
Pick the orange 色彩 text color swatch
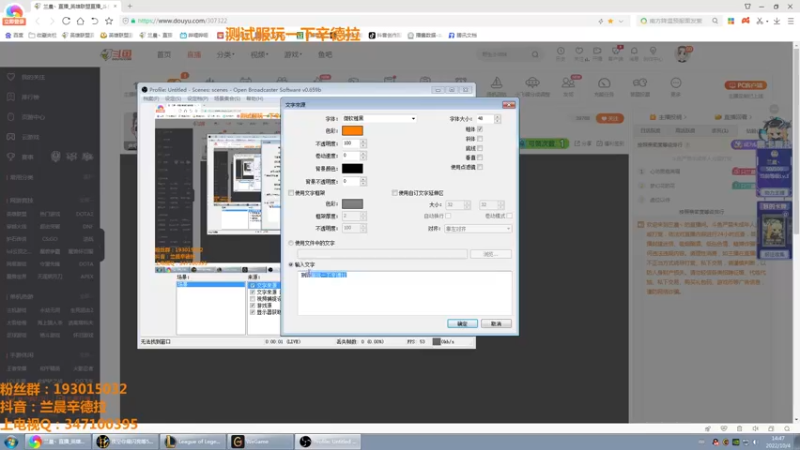(x=353, y=131)
